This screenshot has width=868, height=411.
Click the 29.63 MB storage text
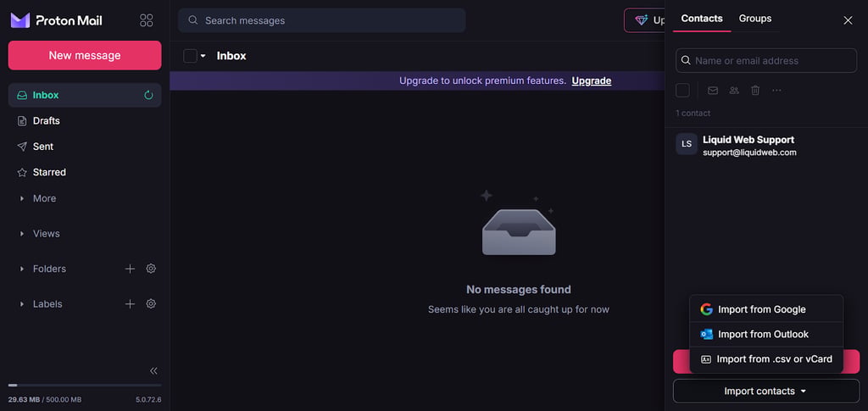point(23,399)
